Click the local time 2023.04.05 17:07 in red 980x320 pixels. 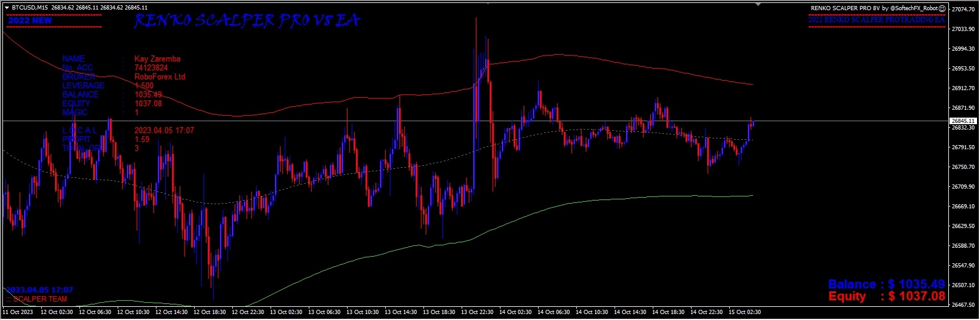click(164, 130)
